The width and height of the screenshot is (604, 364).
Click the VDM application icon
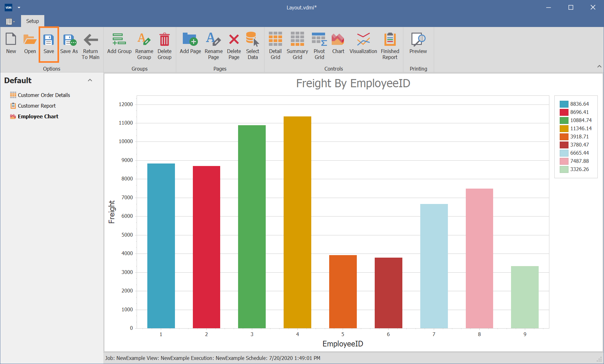[8, 8]
